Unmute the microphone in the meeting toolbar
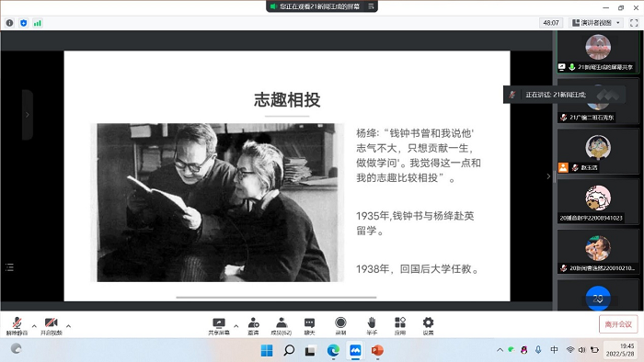The height and width of the screenshot is (362, 644). pos(17,326)
